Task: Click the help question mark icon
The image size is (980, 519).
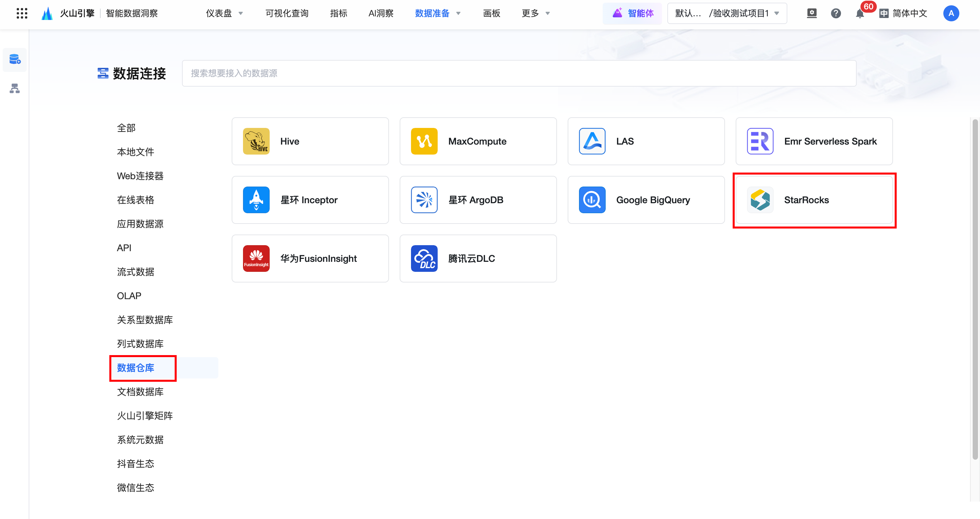Action: pyautogui.click(x=836, y=14)
